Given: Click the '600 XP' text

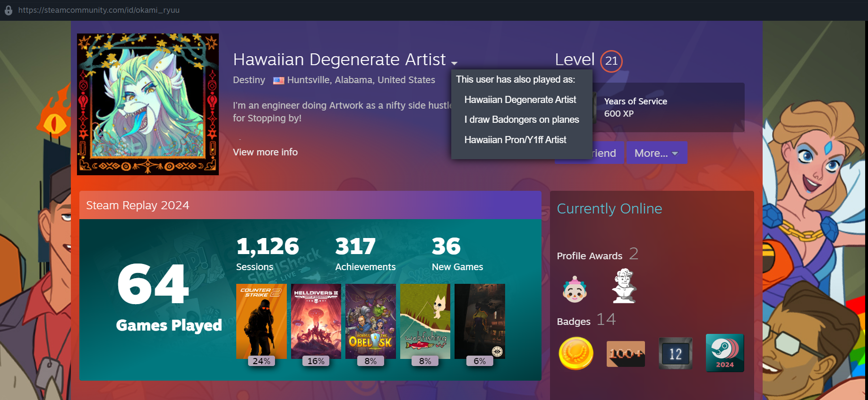Looking at the screenshot, I should coord(619,114).
